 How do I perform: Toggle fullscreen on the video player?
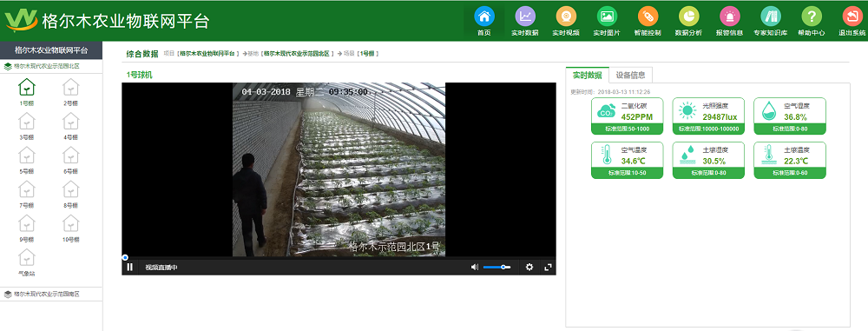tap(548, 268)
